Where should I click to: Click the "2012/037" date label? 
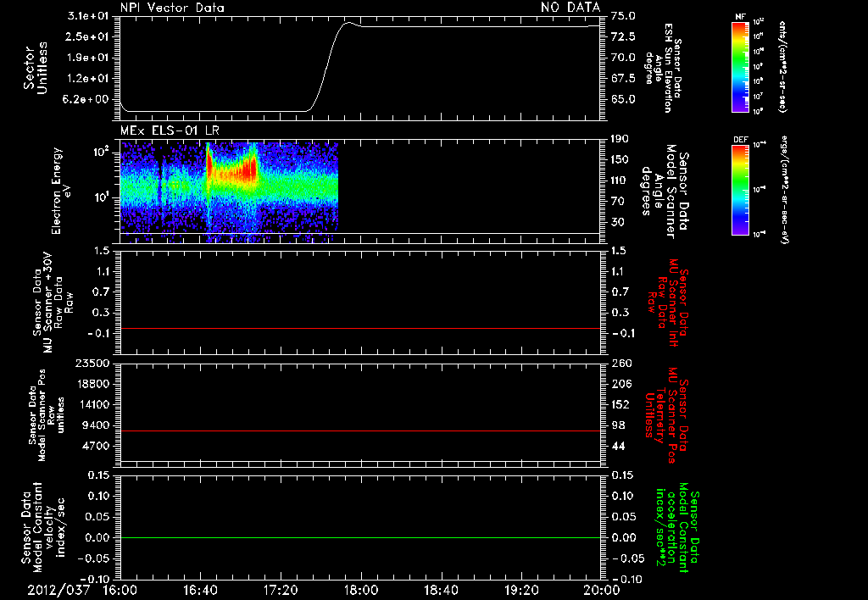[58, 590]
